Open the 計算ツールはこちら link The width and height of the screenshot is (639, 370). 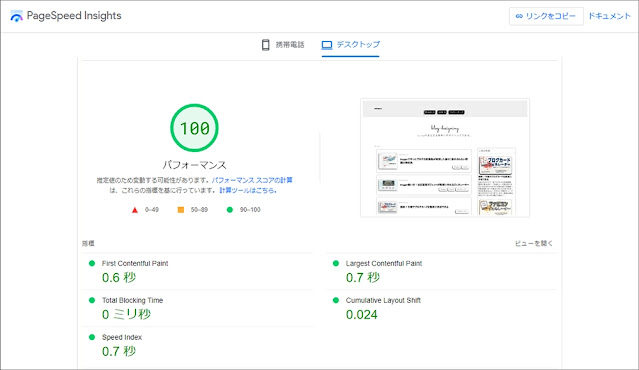click(248, 190)
